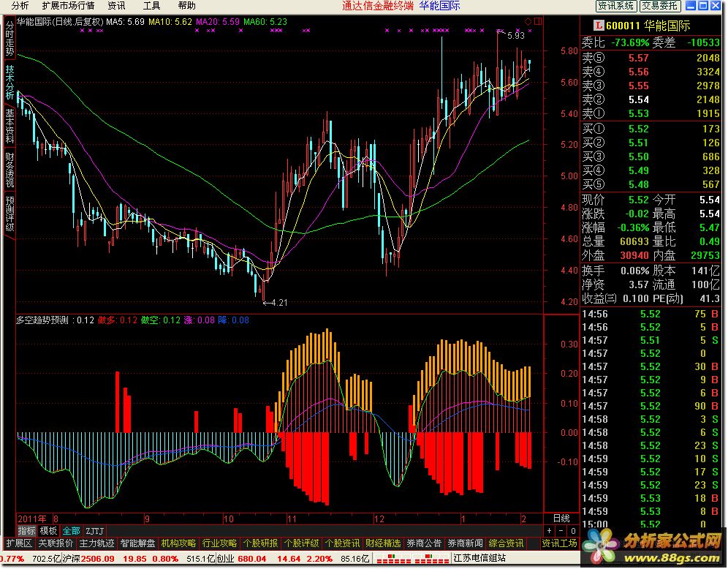This screenshot has height=569, width=728.
Task: Click the 5.93 high price marker
Action: [x=515, y=36]
